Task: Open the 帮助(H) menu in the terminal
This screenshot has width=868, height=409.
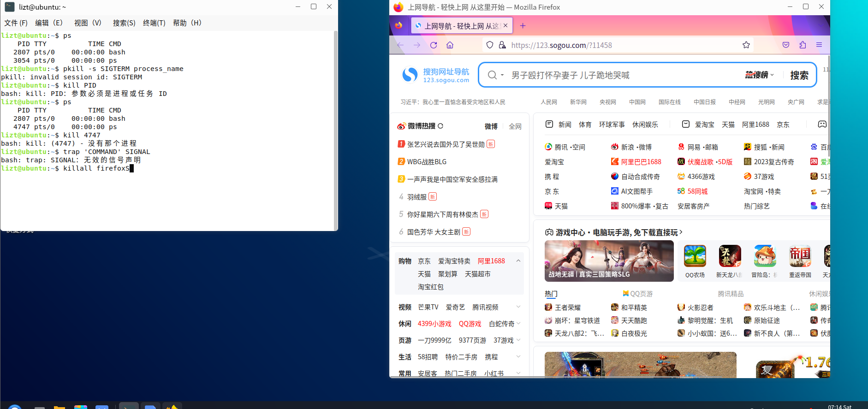Action: 187,23
